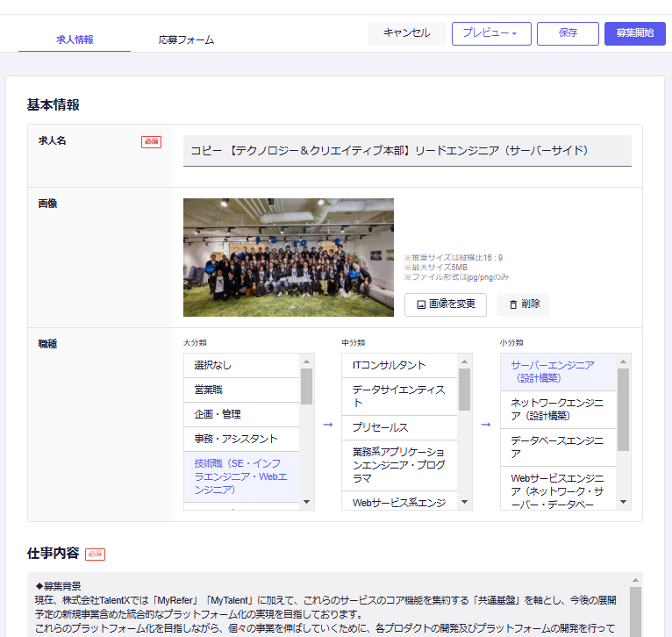
Task: Click the 画像を変更 image change button
Action: point(446,304)
